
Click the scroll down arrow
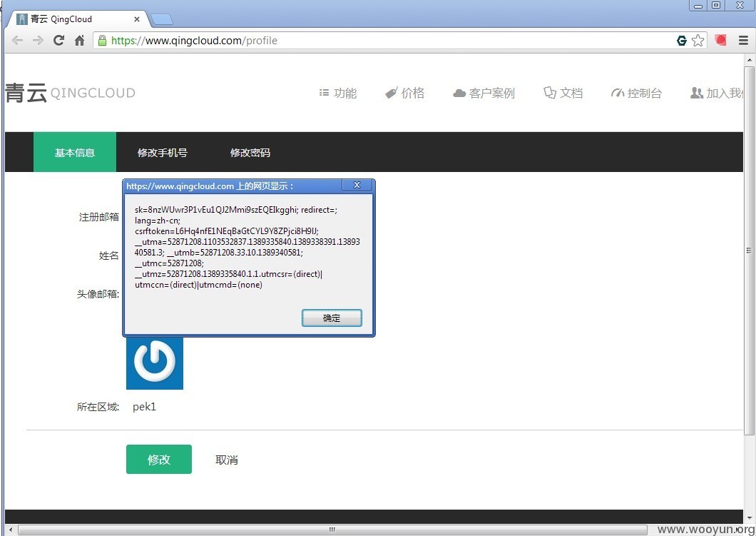(749, 517)
